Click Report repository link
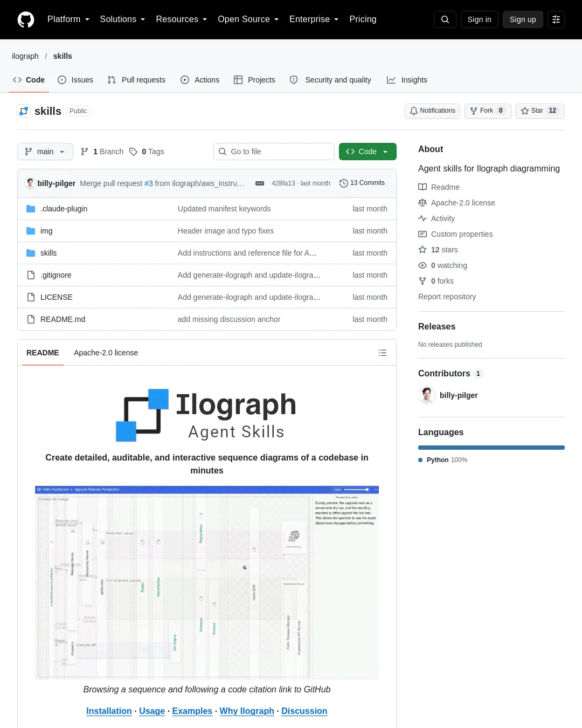Screen dimensions: 582x728 pos(447,297)
